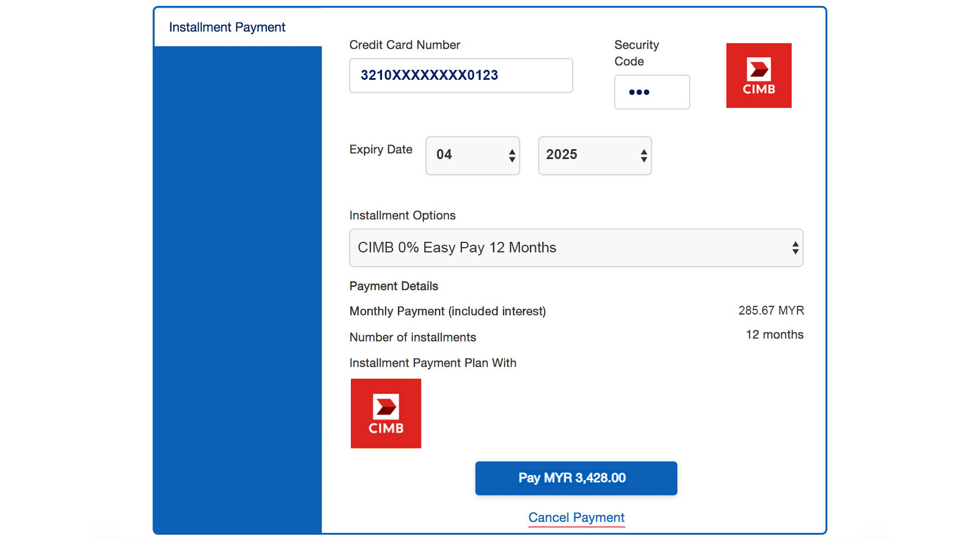This screenshot has height=540, width=980.
Task: Click the Installment Payment Plan With label
Action: point(433,363)
